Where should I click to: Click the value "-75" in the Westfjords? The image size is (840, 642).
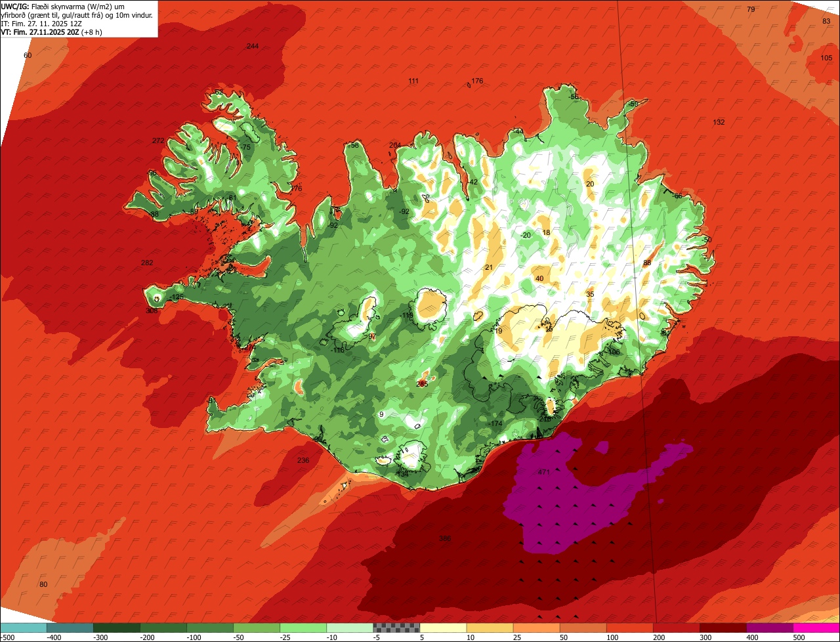(x=245, y=148)
